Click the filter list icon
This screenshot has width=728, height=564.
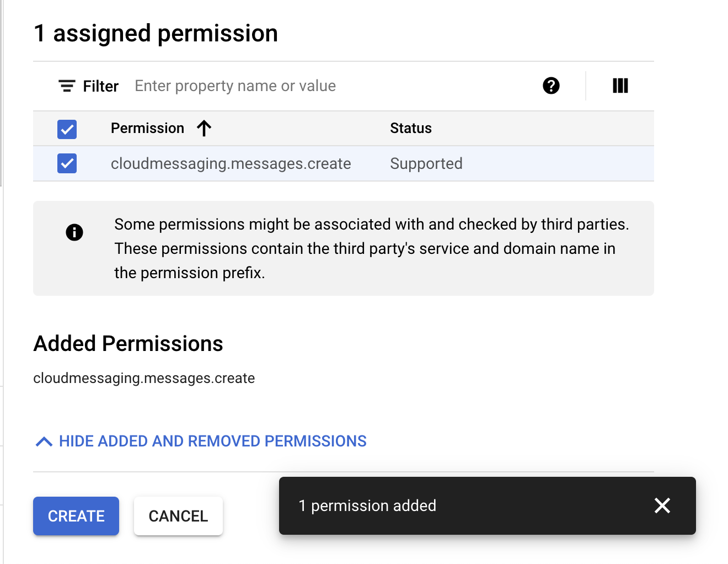click(x=67, y=86)
